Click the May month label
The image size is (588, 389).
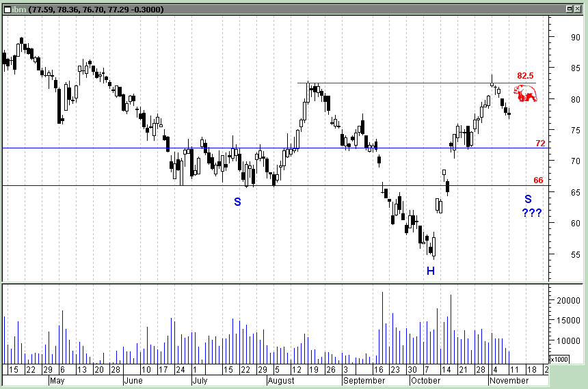57,381
